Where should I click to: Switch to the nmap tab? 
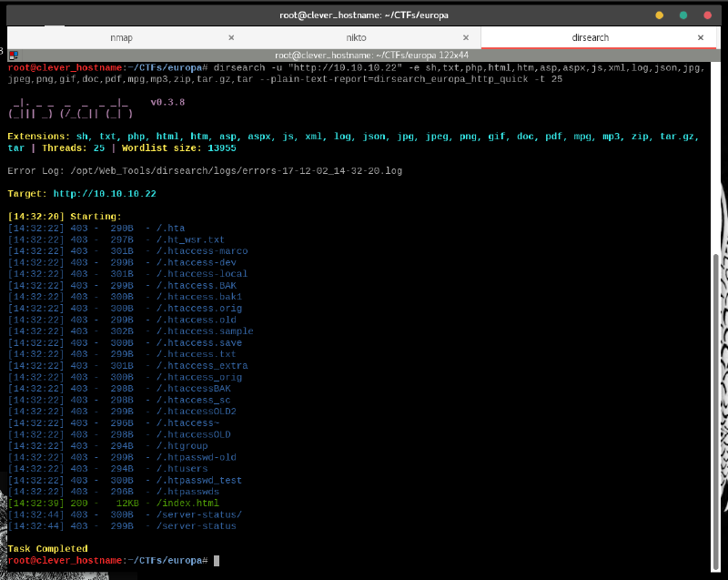122,37
